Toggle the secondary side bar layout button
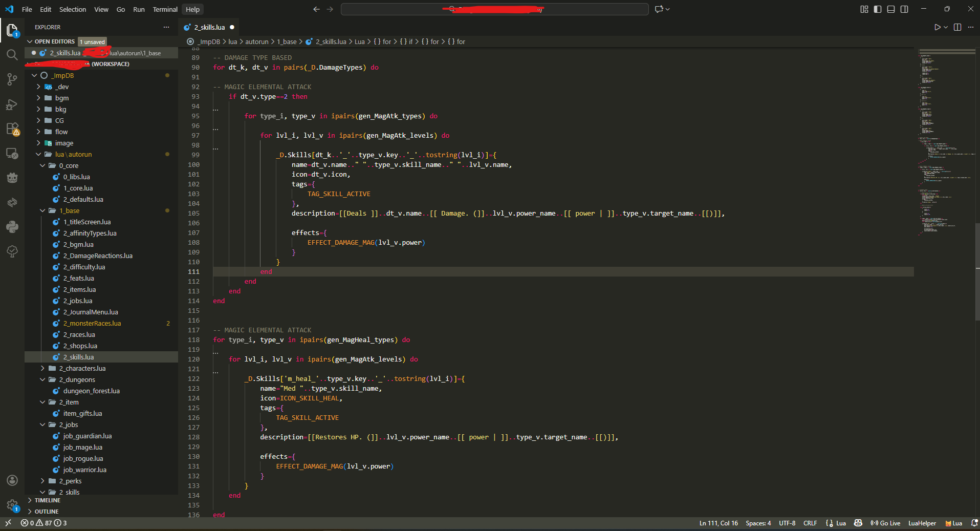The image size is (980, 531). coord(904,9)
